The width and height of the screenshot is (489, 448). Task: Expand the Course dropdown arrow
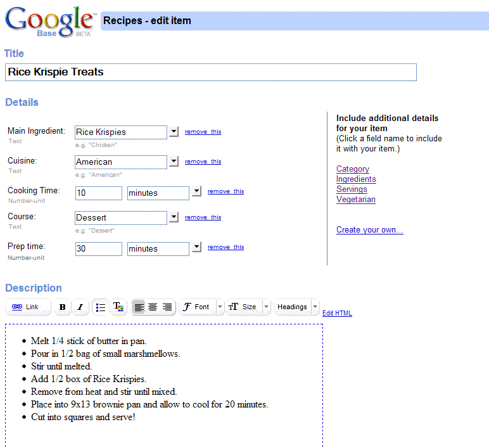tap(174, 217)
